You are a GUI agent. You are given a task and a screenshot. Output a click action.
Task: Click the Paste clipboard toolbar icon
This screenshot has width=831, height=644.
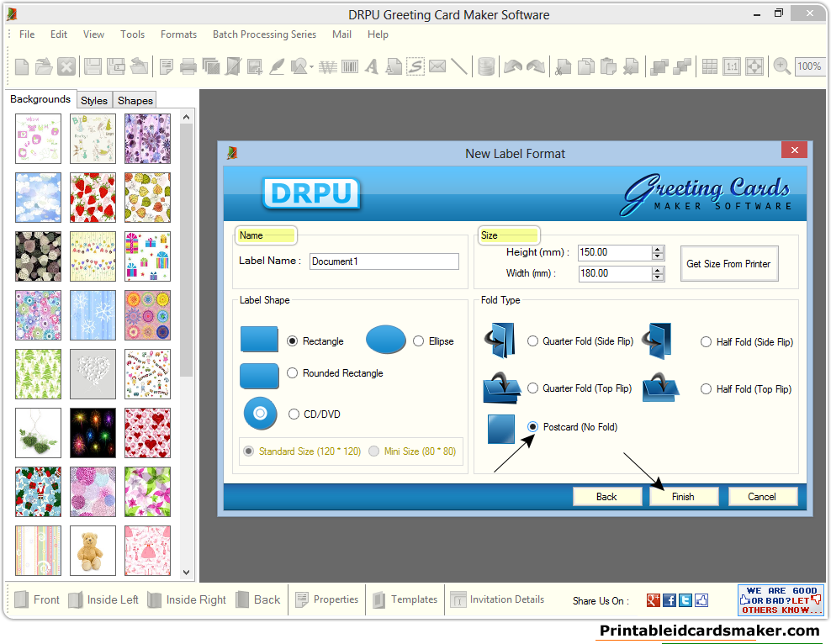click(608, 66)
